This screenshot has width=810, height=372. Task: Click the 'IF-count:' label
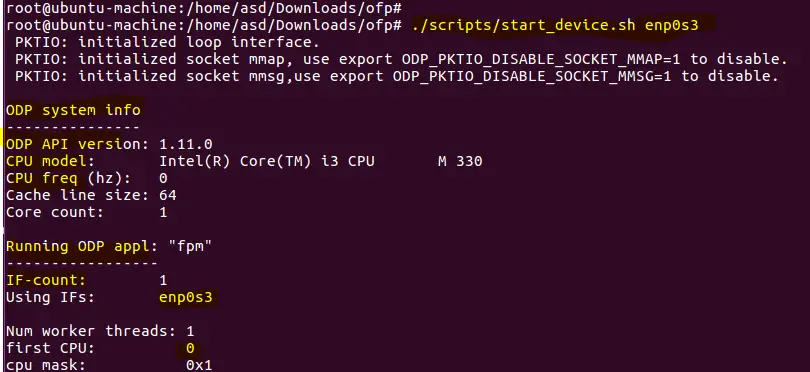tap(45, 281)
